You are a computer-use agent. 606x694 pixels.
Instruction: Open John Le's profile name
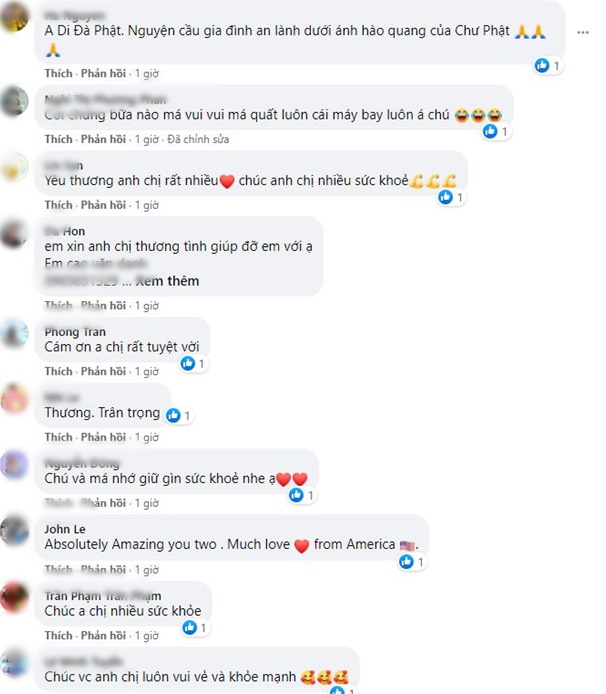[x=65, y=529]
